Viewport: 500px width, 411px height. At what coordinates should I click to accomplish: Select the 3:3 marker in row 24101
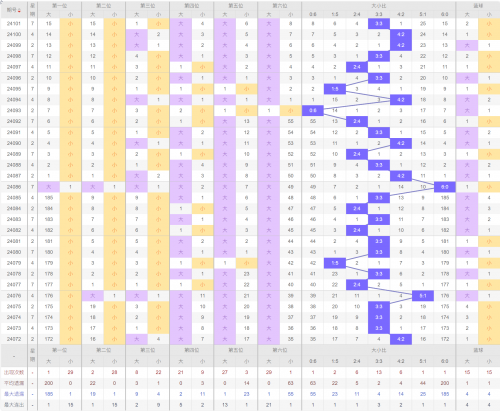[379, 24]
